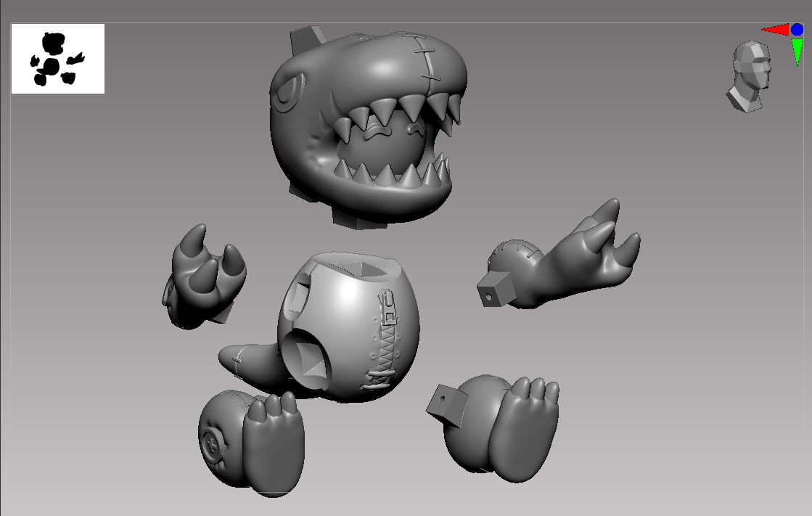Click the red X-axis arrow of the gizmo
Image resolution: width=812 pixels, height=516 pixels.
775,30
